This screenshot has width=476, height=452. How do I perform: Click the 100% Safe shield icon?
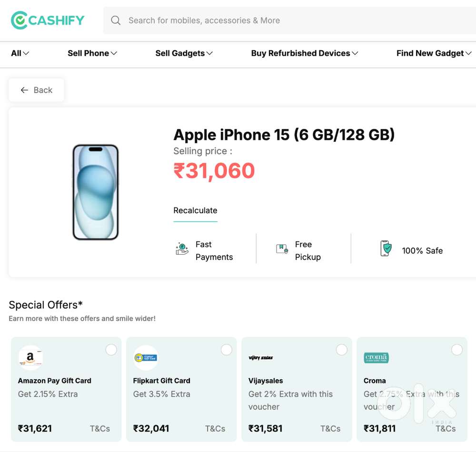click(x=386, y=248)
